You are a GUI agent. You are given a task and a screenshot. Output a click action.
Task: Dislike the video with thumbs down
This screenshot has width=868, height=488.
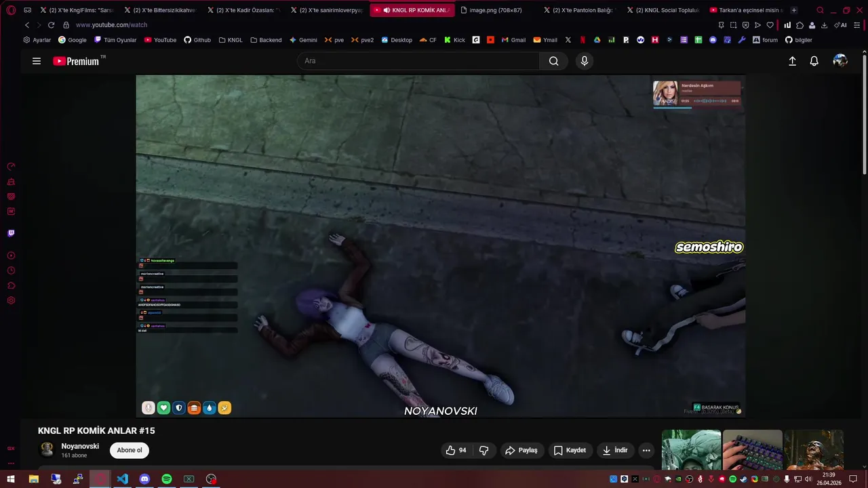(484, 450)
